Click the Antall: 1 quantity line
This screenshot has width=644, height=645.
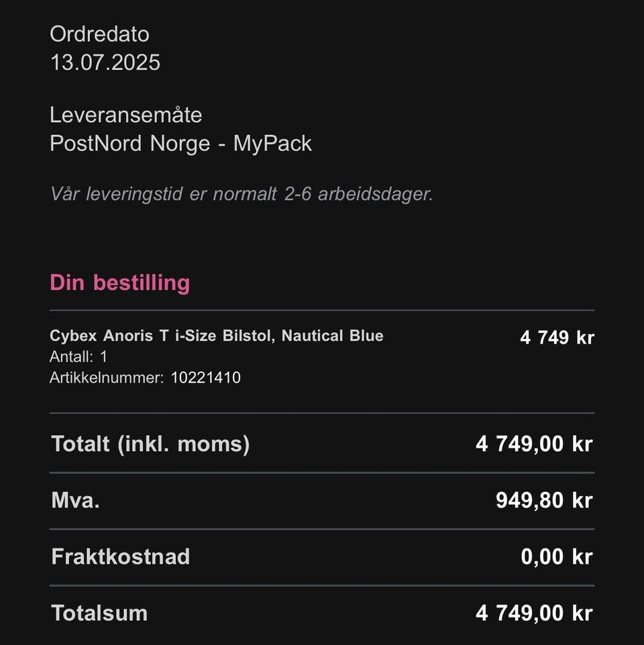[x=78, y=357]
